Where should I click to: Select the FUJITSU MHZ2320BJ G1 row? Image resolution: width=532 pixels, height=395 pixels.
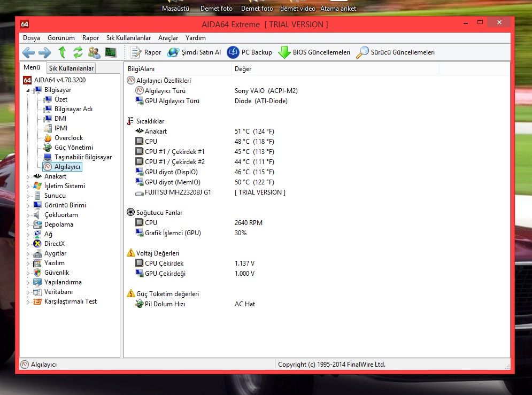pos(317,192)
